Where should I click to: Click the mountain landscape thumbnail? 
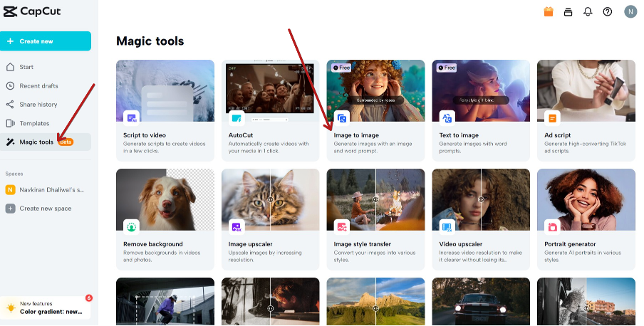pos(375,301)
